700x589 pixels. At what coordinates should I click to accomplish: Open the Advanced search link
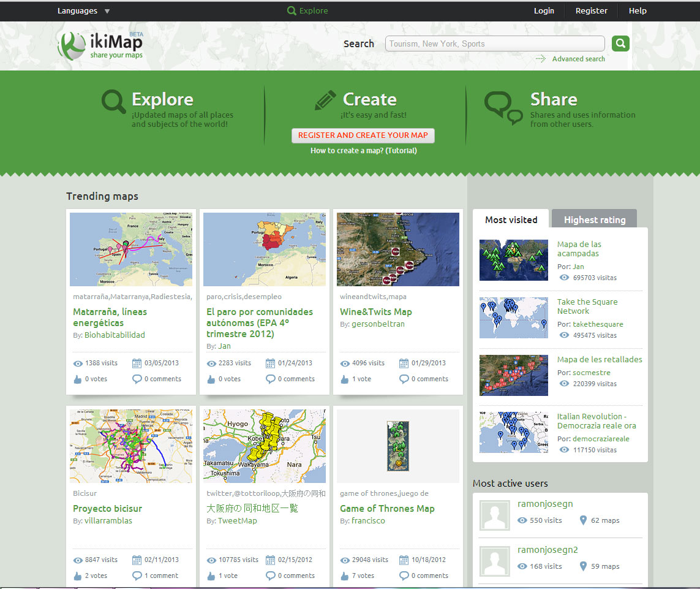[578, 59]
